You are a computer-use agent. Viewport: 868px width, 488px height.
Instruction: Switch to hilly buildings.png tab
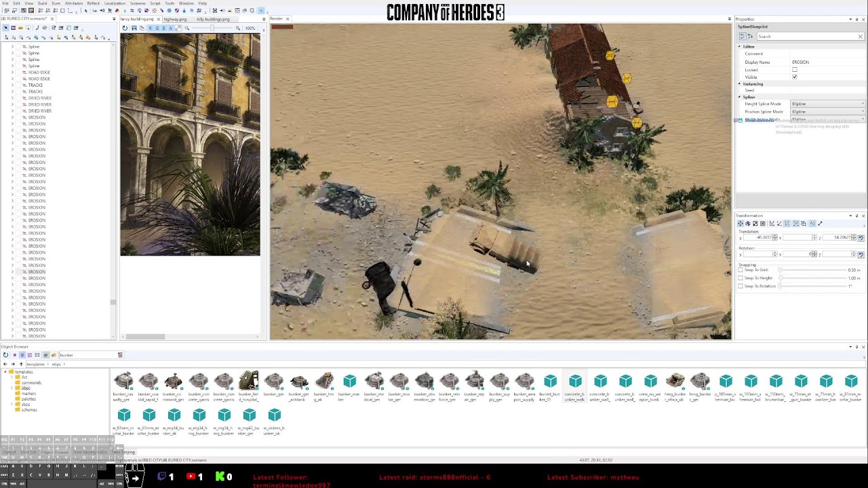click(x=213, y=19)
